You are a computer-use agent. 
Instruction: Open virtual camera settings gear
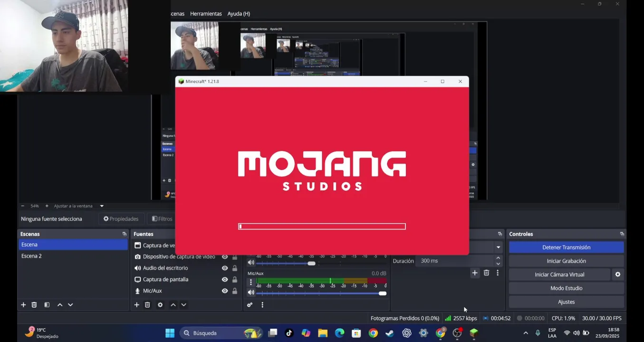[x=618, y=275]
